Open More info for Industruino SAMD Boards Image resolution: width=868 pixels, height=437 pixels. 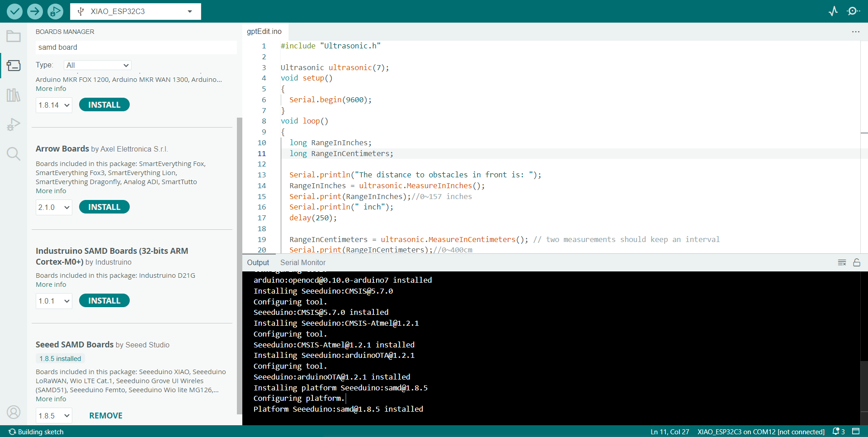click(51, 285)
